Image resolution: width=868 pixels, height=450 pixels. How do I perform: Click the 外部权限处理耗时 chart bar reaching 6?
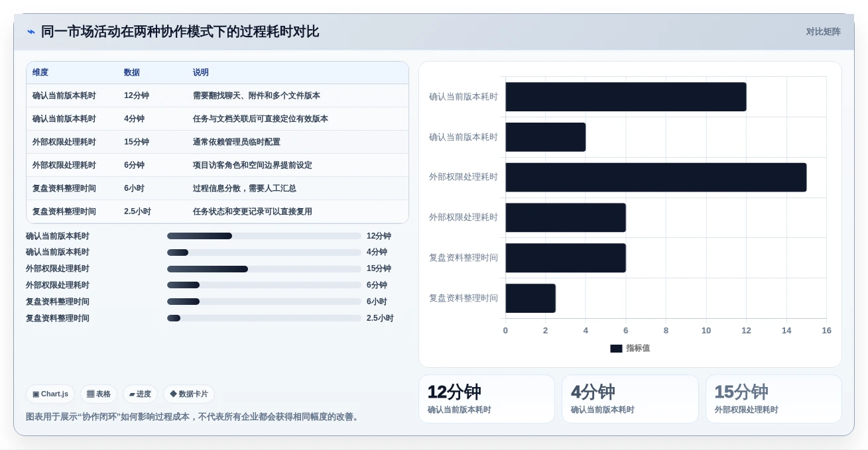[566, 217]
